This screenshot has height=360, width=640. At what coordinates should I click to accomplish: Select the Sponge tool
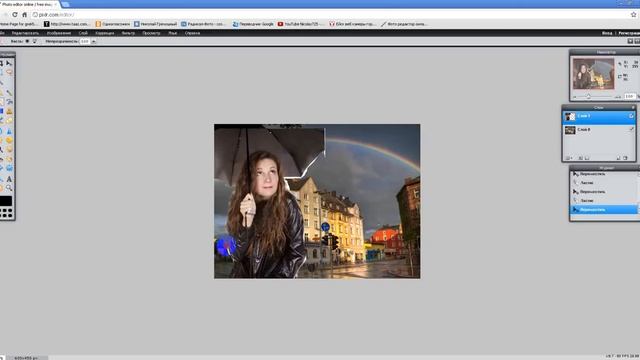9,140
